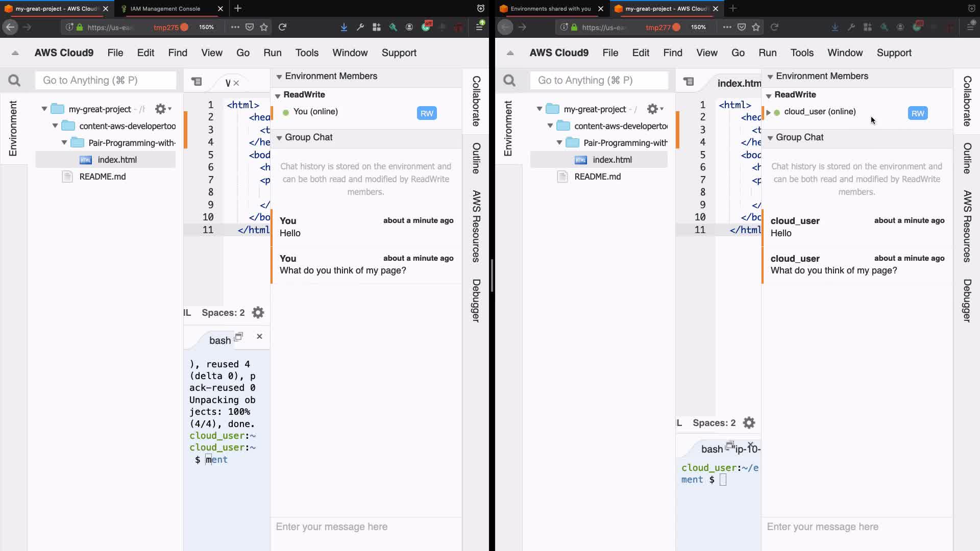Click right window search magnifier icon

[x=509, y=81]
